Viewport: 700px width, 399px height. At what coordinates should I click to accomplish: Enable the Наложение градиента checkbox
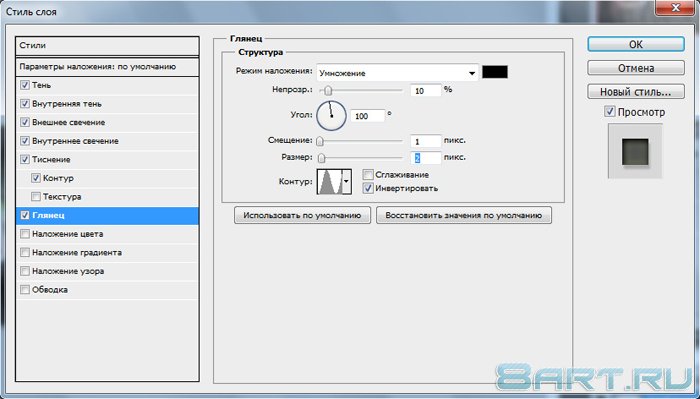(25, 252)
